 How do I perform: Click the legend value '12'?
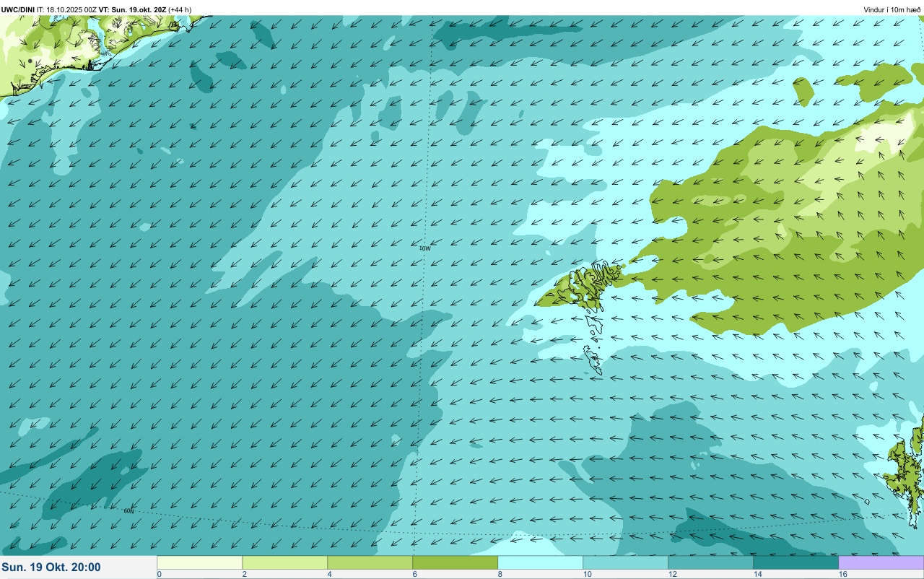coord(672,574)
